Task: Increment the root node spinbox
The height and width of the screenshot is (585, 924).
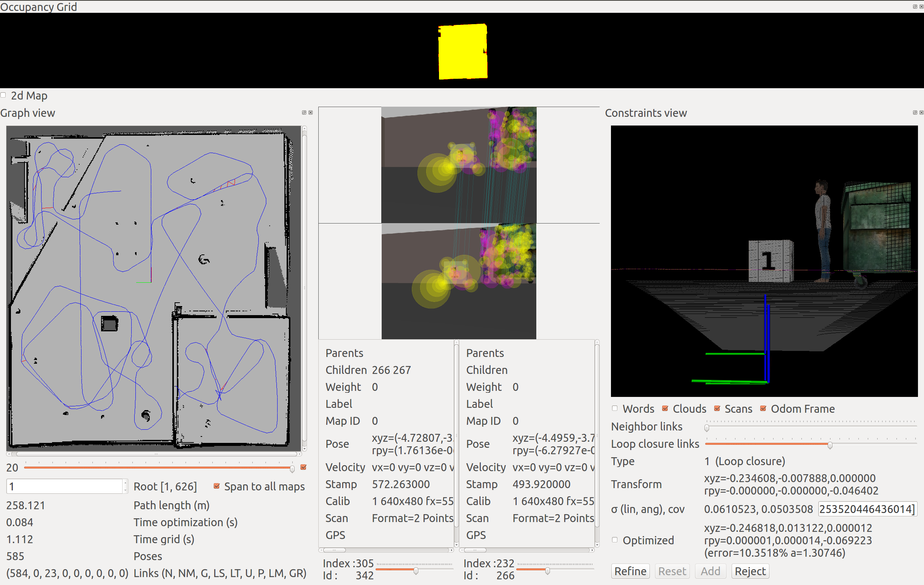Action: tap(125, 483)
